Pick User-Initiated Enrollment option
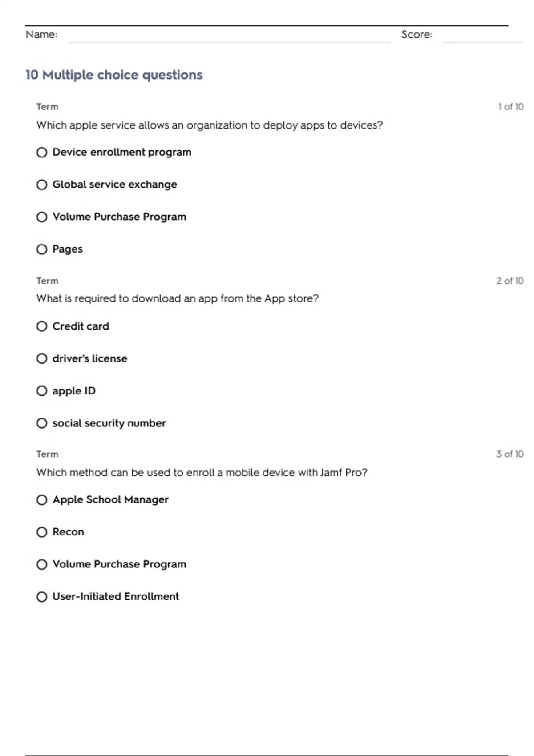534x756 pixels. click(x=42, y=597)
